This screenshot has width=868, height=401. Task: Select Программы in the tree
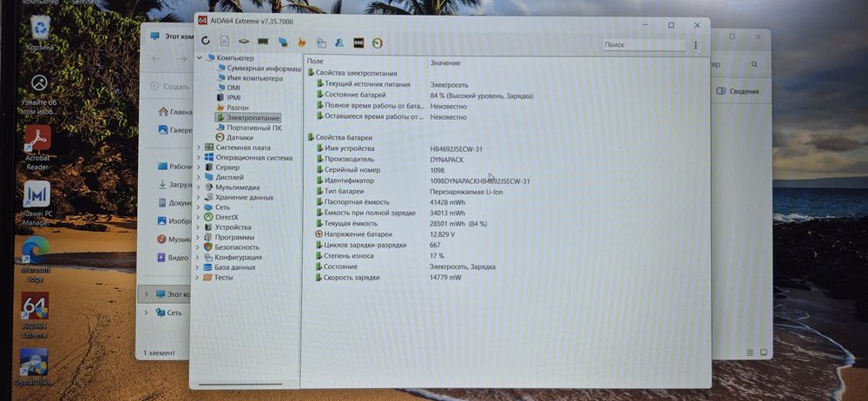(228, 237)
